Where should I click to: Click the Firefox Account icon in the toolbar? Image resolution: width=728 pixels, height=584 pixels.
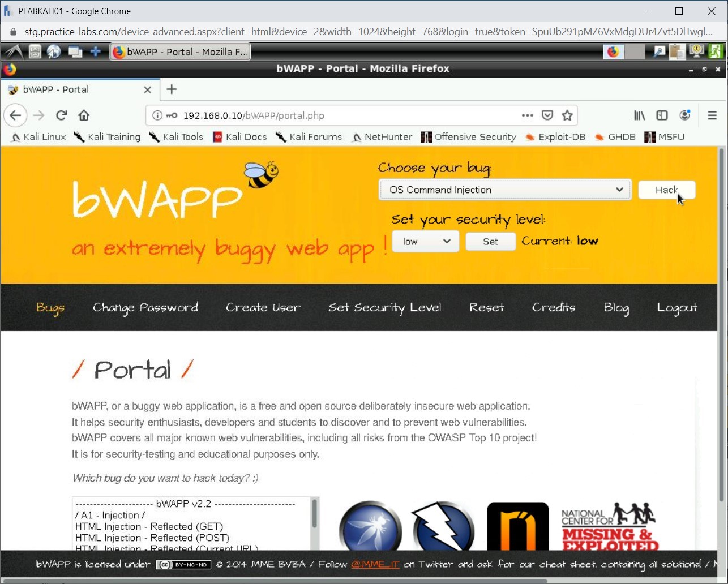pyautogui.click(x=685, y=115)
